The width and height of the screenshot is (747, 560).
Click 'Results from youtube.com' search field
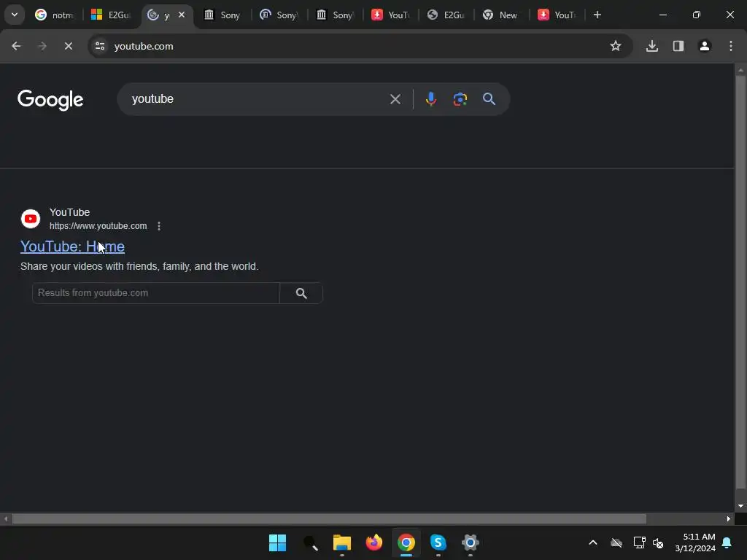click(156, 293)
